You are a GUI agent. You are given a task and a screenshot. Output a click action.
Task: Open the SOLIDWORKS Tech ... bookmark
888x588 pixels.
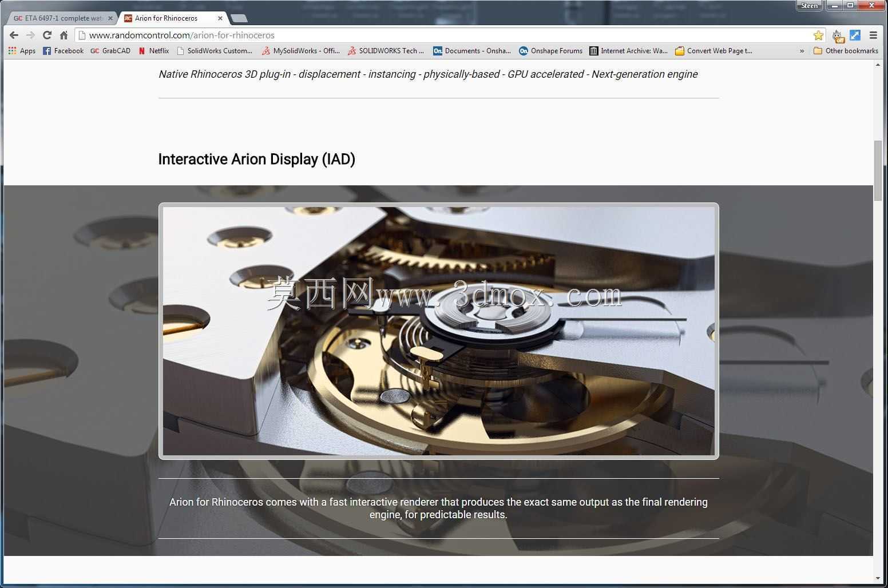(386, 51)
